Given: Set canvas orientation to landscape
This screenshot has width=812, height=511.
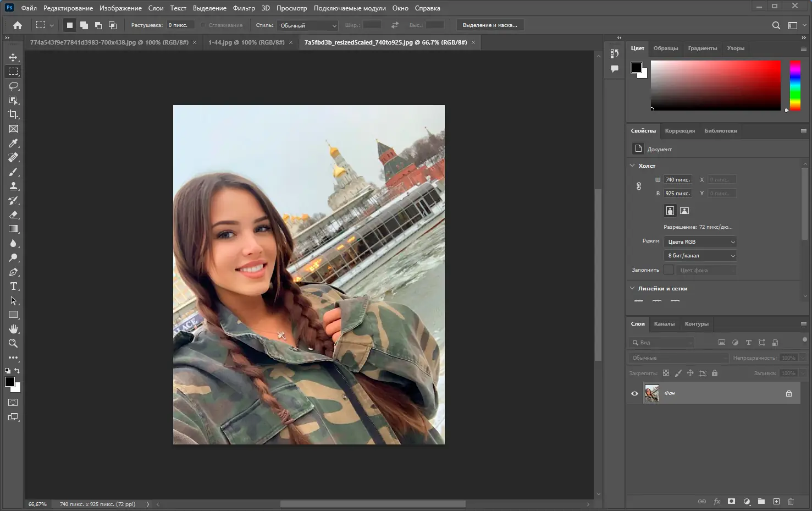Looking at the screenshot, I should pyautogui.click(x=684, y=211).
